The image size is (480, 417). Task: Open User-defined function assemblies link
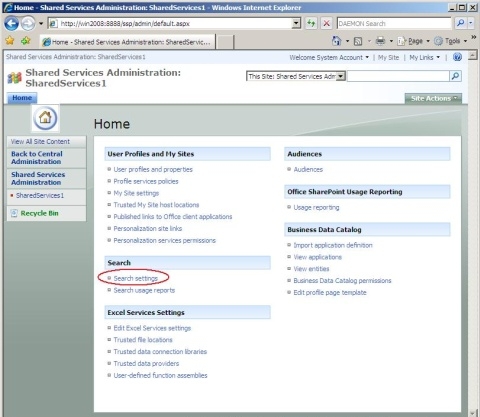[x=160, y=375]
